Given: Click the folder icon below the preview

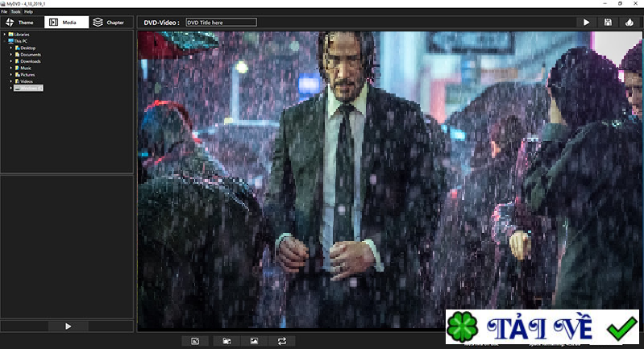Looking at the screenshot, I should click(x=226, y=341).
